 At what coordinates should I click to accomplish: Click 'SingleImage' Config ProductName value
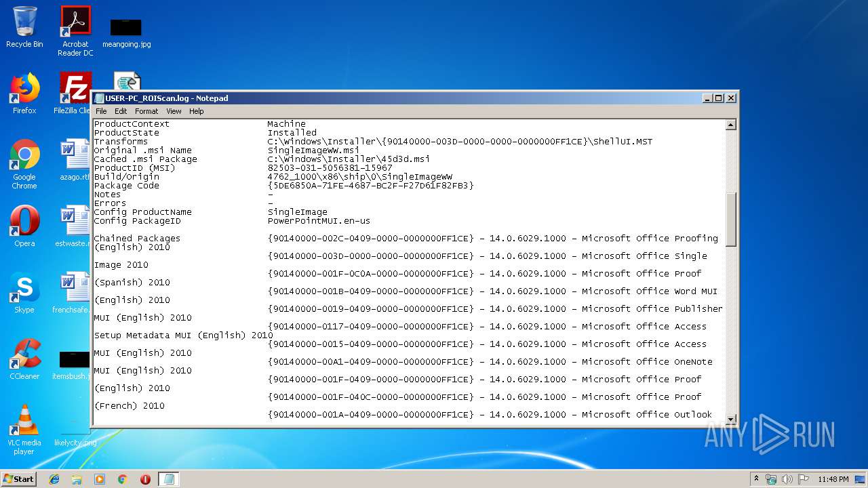tap(297, 212)
